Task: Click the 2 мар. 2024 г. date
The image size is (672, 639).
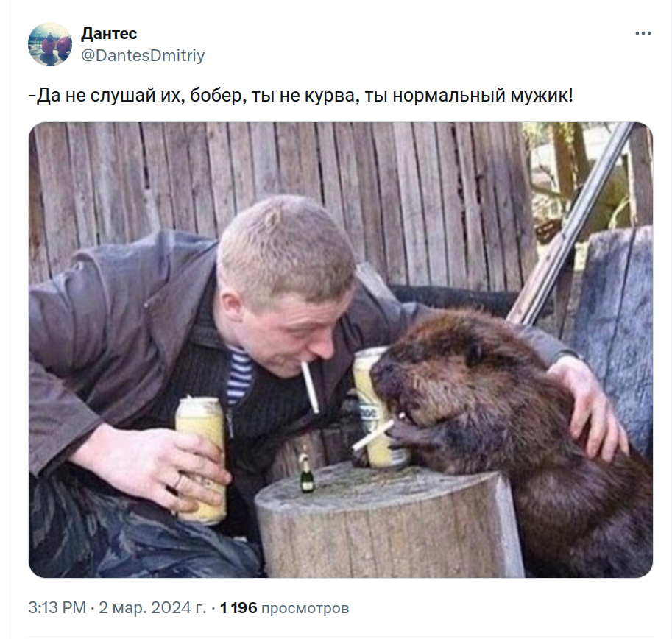Action: point(152,608)
